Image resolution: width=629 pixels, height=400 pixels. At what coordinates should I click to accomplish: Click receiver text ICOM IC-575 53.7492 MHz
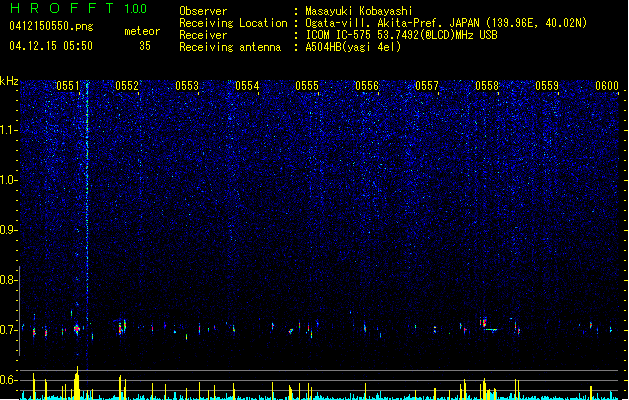(402, 35)
